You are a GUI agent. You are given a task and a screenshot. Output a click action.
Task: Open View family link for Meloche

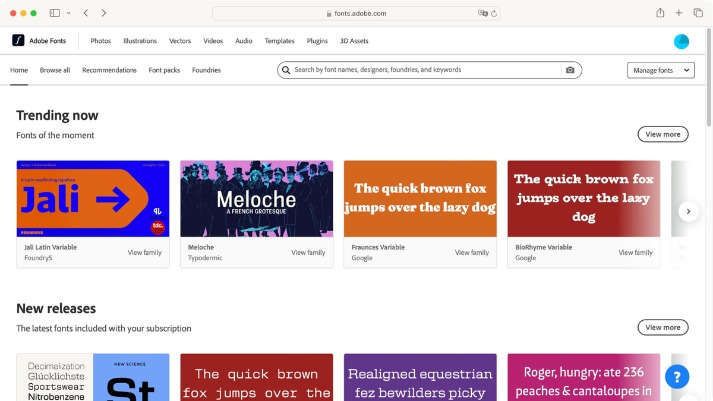pyautogui.click(x=308, y=252)
